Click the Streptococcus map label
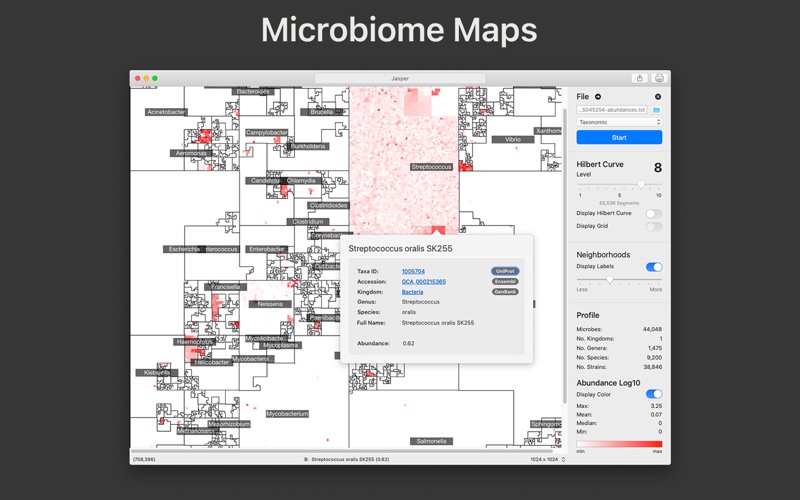800x500 pixels. (432, 167)
